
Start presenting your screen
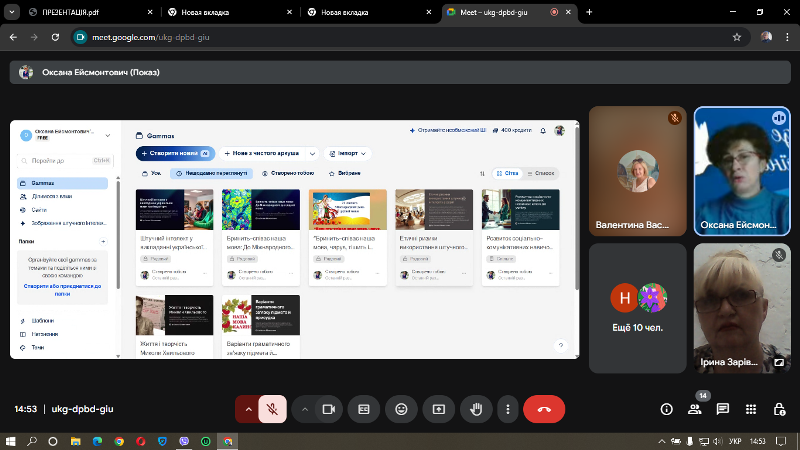pyautogui.click(x=439, y=409)
